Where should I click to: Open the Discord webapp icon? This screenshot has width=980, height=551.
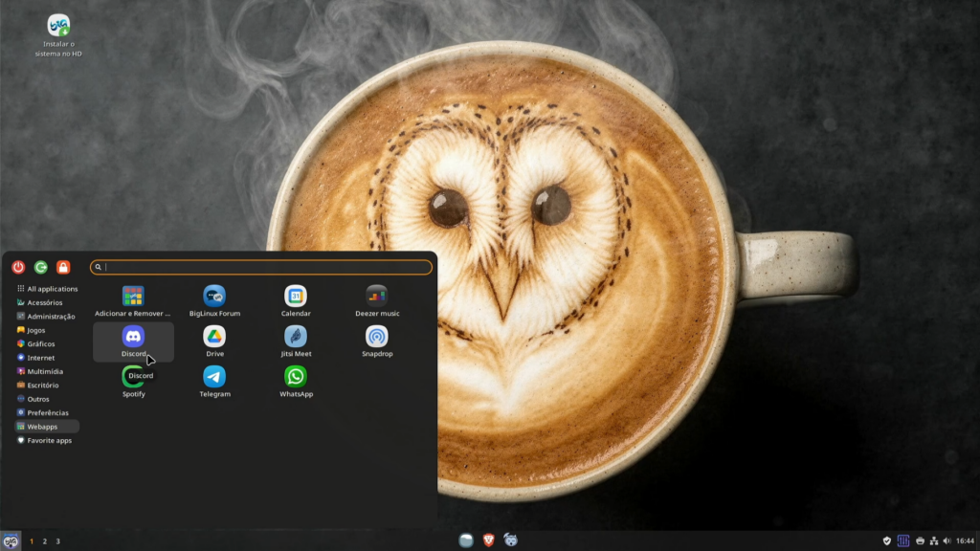[x=133, y=337]
